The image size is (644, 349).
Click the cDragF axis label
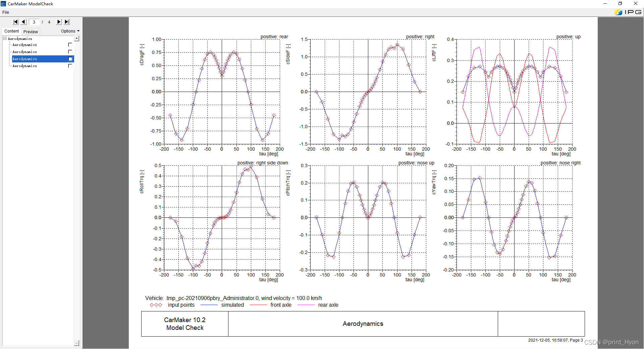pyautogui.click(x=142, y=55)
